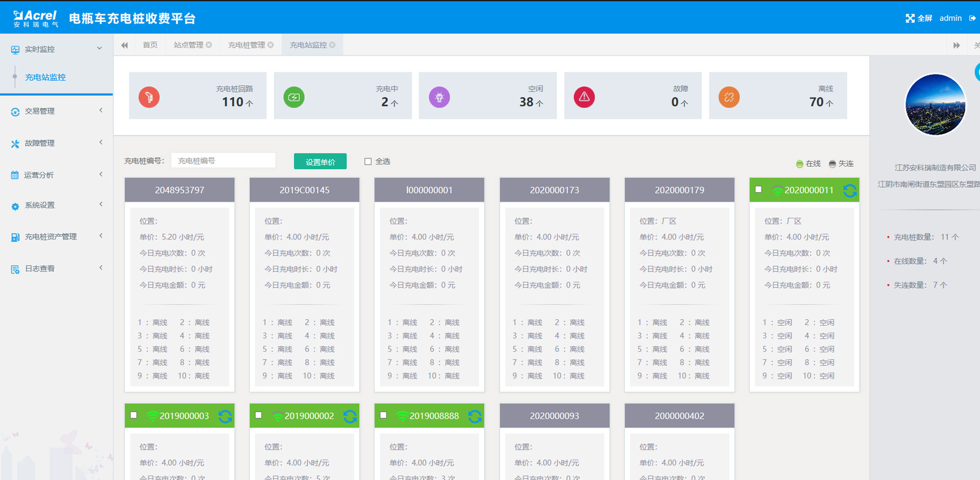Click the 实时监控 monitor icon in sidebar

pyautogui.click(x=15, y=50)
